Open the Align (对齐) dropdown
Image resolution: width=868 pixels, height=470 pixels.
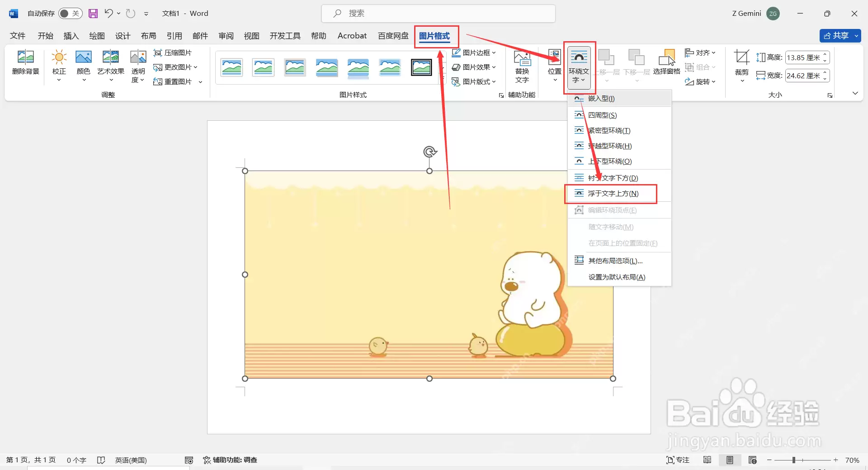click(700, 53)
